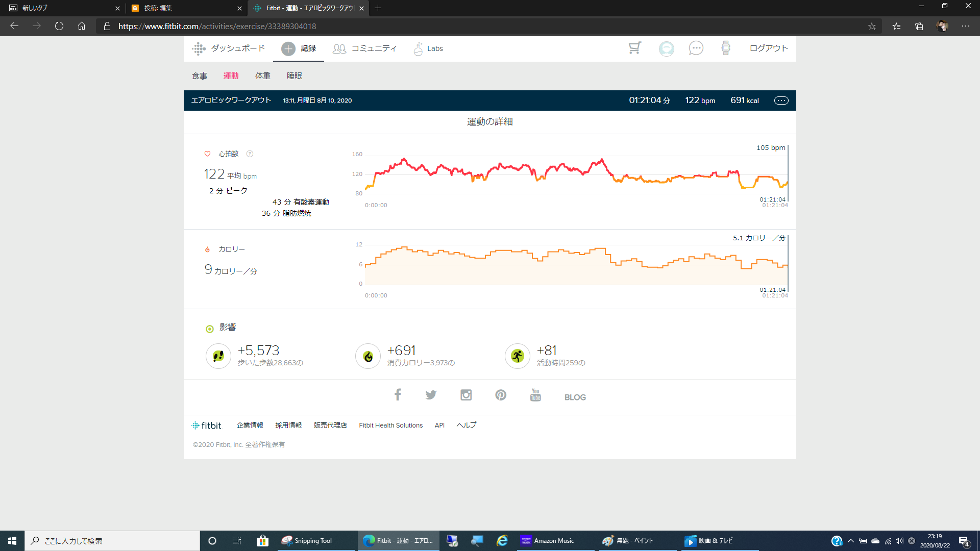Click the profile avatar icon in header

pos(666,48)
